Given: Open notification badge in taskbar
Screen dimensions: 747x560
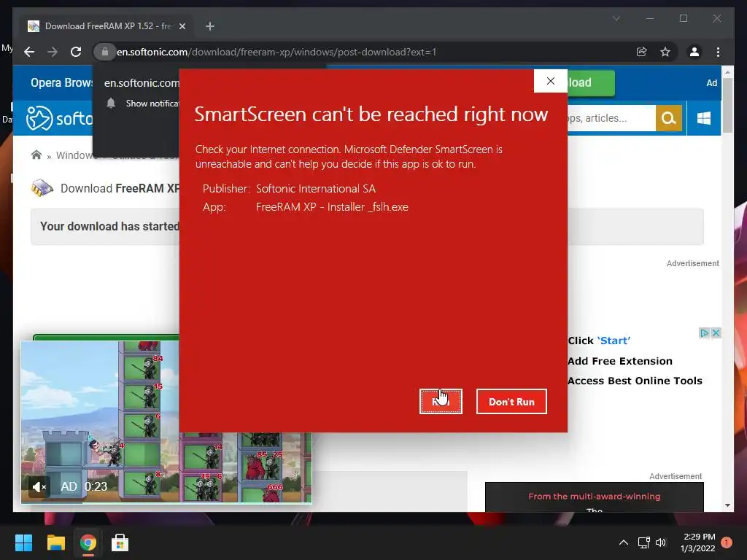Looking at the screenshot, I should click(x=727, y=542).
